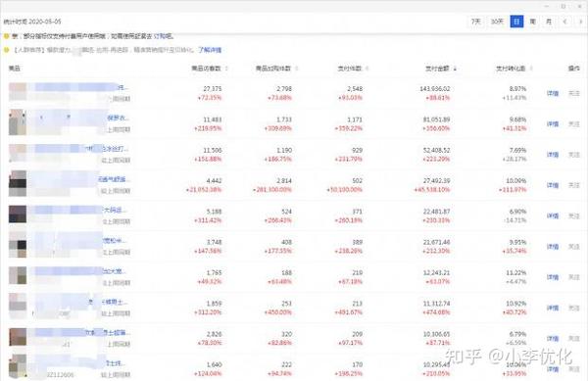
Task: Click the 支付金额 column header
Action: [x=437, y=69]
